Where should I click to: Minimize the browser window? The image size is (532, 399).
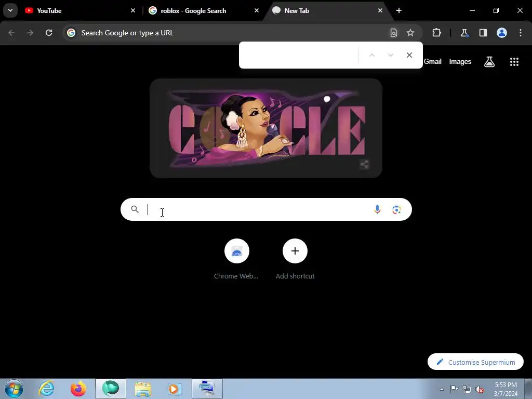(472, 10)
